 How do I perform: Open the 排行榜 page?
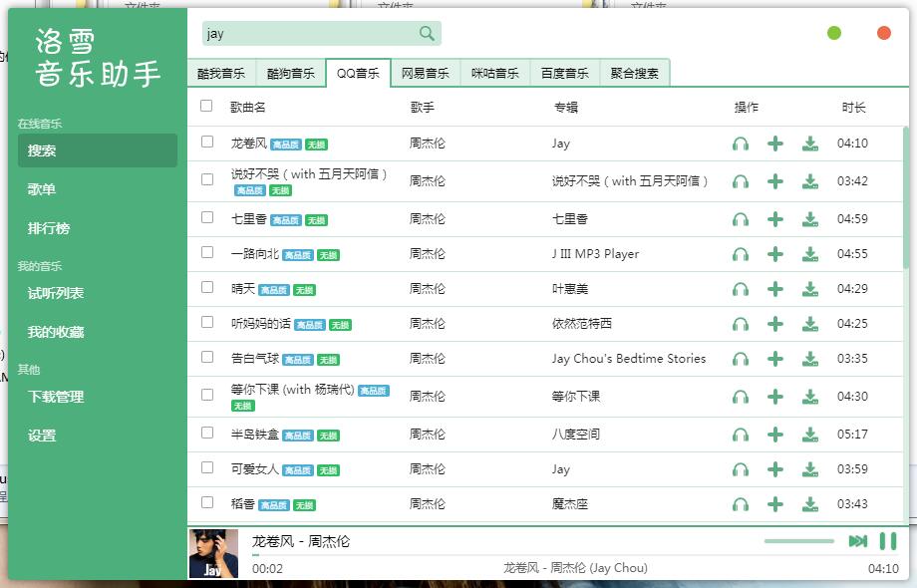[x=98, y=228]
